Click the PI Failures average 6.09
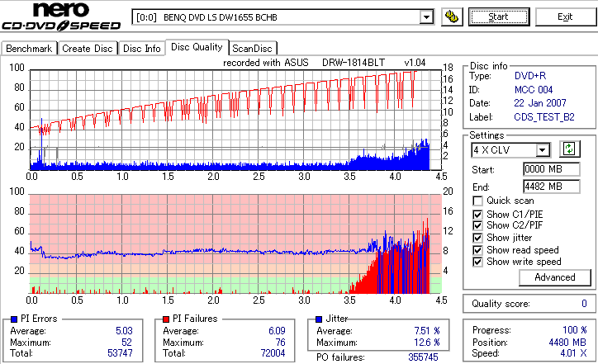The image size is (598, 364). [277, 331]
